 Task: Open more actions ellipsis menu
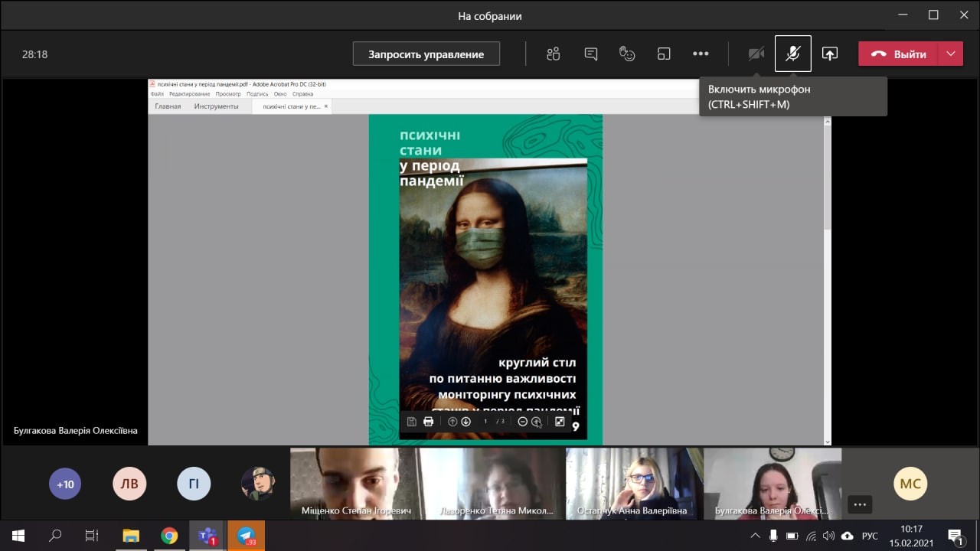pyautogui.click(x=701, y=54)
